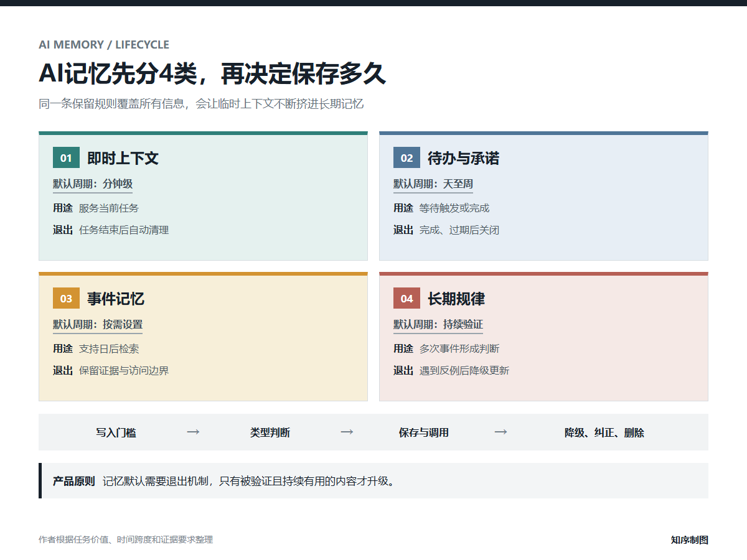The width and height of the screenshot is (747, 560).
Task: Click the 02 number badge
Action: [x=406, y=158]
